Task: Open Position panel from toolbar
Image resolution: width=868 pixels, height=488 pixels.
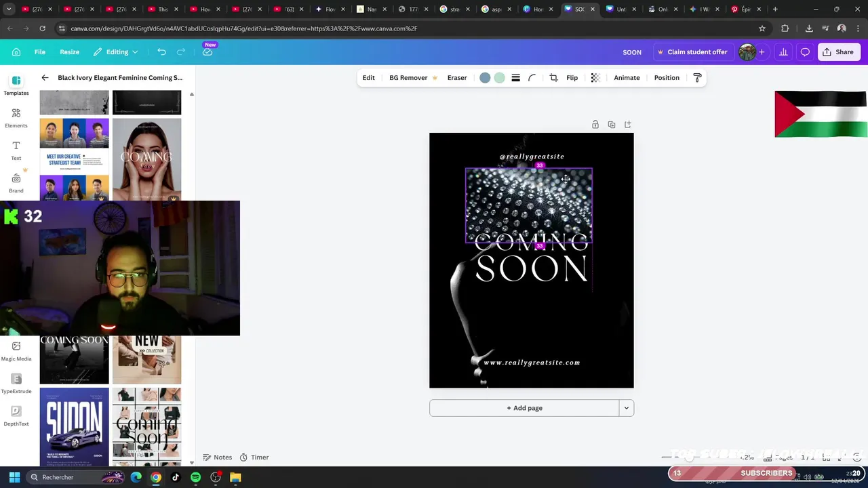Action: point(667,78)
